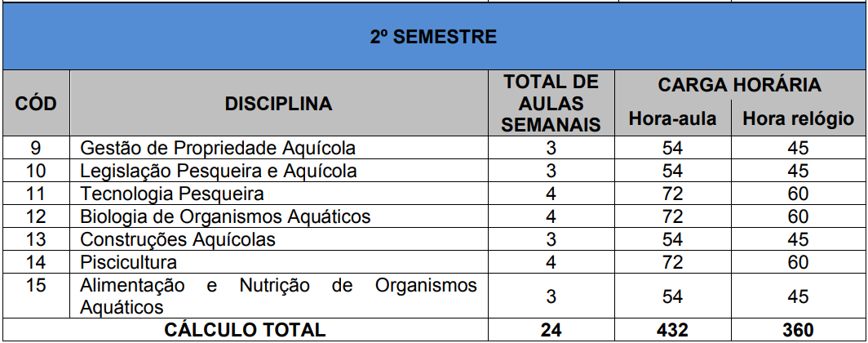This screenshot has width=868, height=343.
Task: Click the "CÁLCULO TOTAL" row label
Action: click(x=246, y=330)
